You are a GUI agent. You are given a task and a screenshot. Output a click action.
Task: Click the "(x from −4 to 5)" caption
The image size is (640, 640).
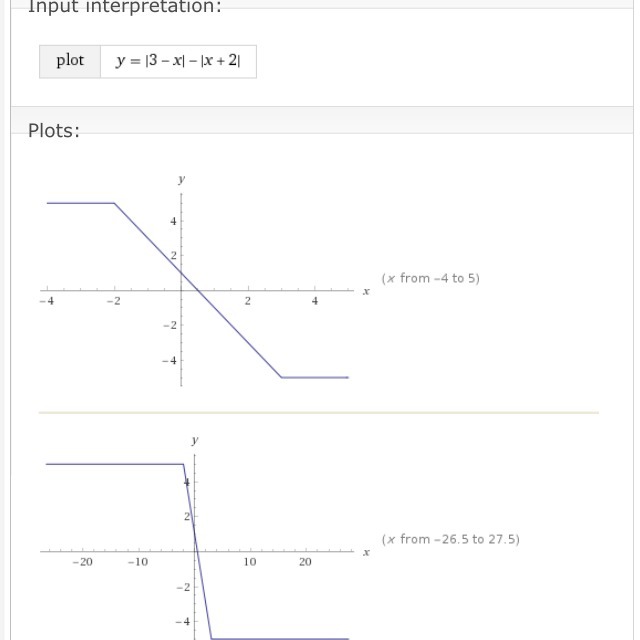coord(430,278)
